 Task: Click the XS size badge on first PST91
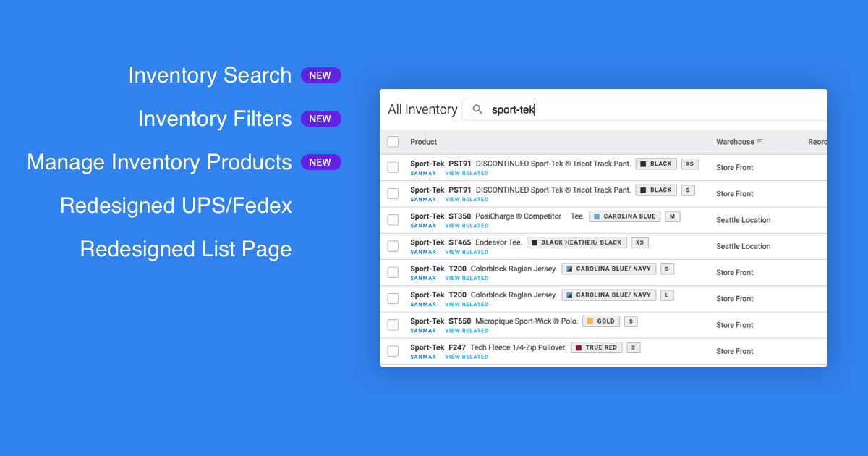[x=689, y=164]
